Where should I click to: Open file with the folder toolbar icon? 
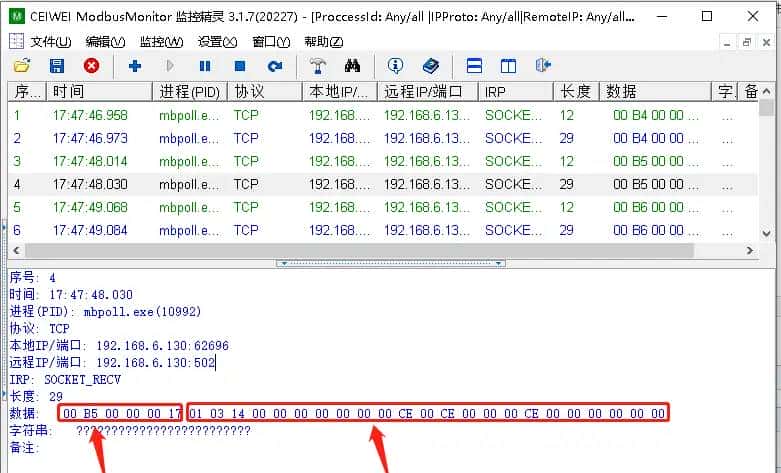point(22,66)
